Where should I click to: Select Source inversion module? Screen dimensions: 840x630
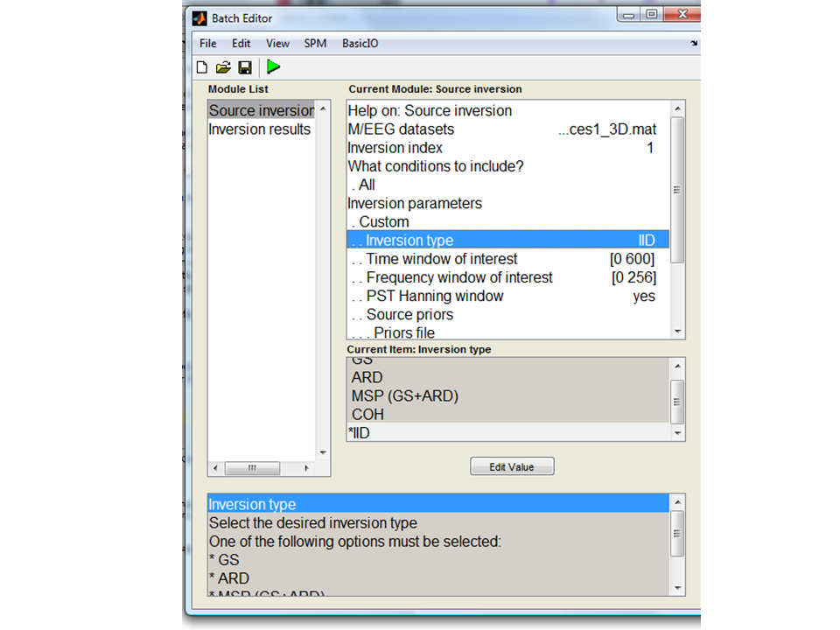261,111
